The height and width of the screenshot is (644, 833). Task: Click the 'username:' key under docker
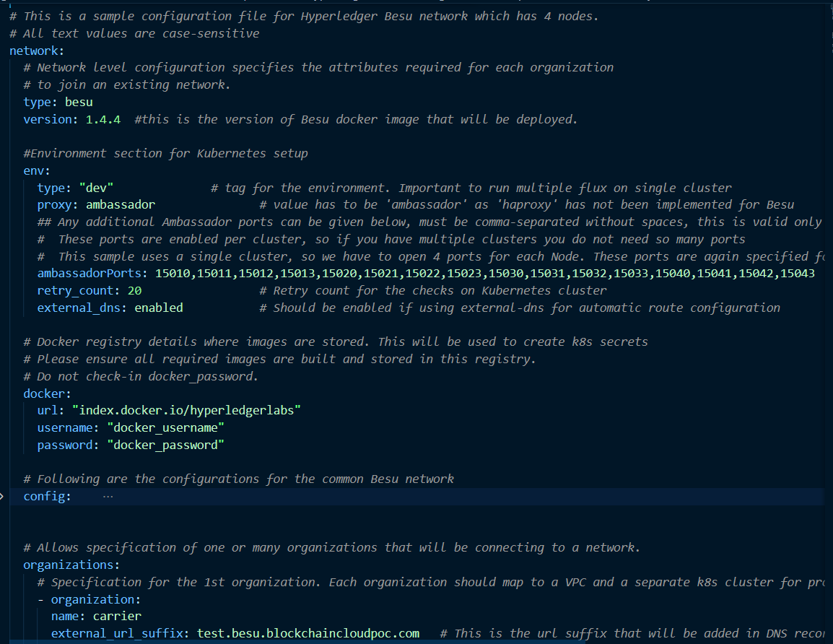click(68, 427)
